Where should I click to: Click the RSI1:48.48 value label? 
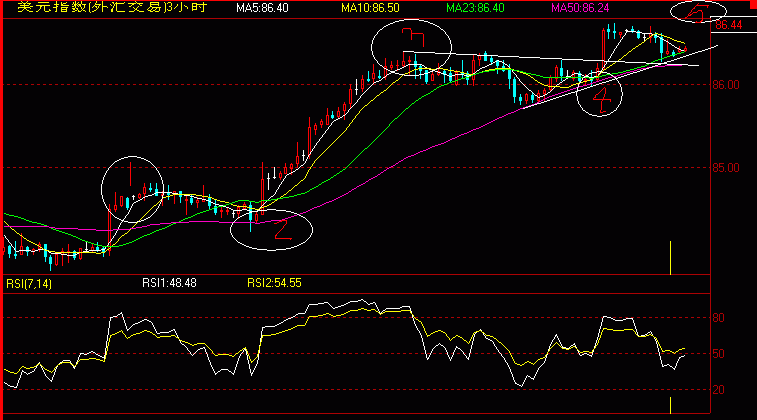click(x=169, y=283)
